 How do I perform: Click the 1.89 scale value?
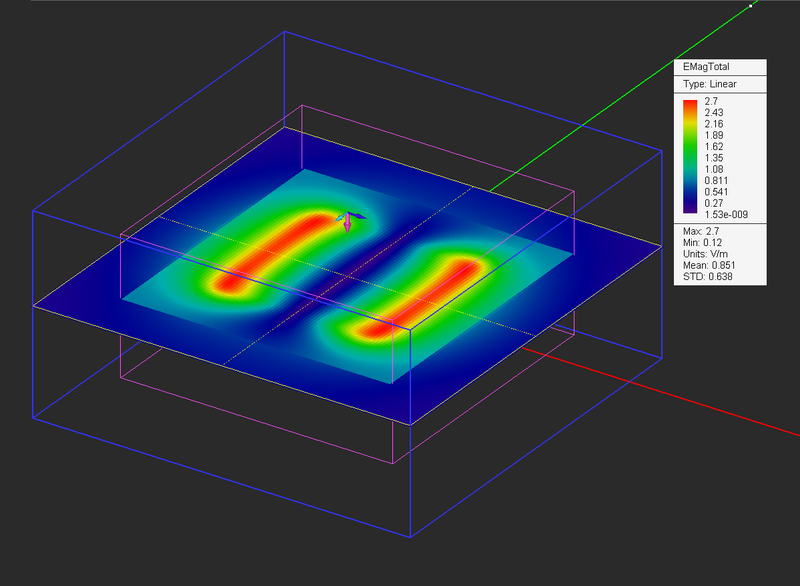tap(714, 135)
